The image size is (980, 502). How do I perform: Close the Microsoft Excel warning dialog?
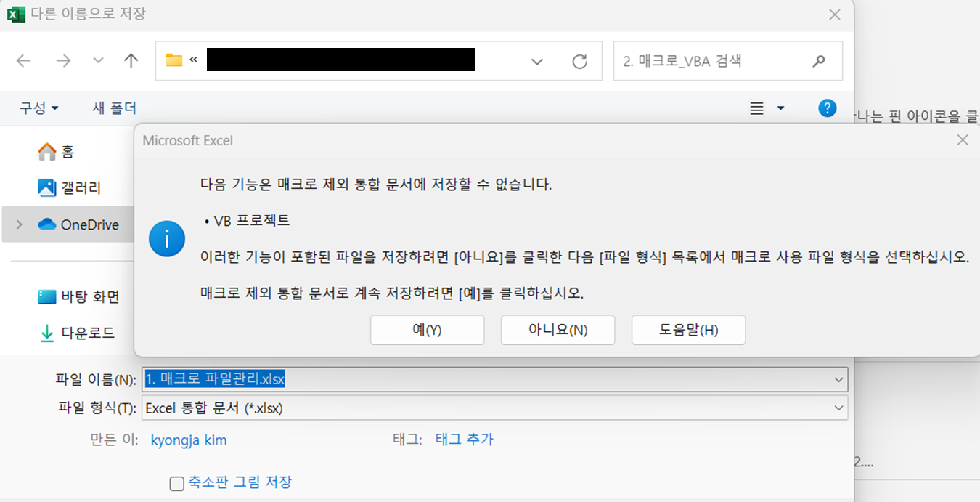(963, 140)
